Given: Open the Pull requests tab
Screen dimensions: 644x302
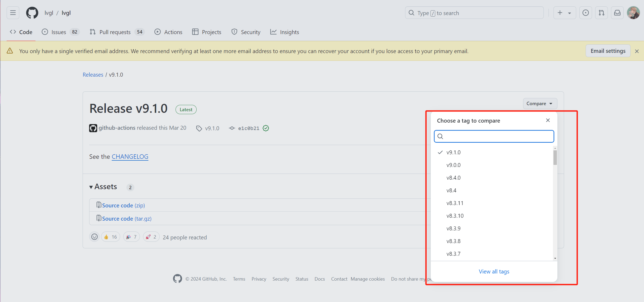Looking at the screenshot, I should (x=117, y=32).
